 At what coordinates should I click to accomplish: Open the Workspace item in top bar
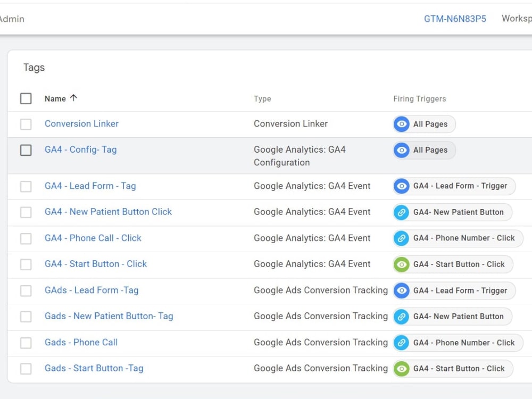(x=517, y=18)
